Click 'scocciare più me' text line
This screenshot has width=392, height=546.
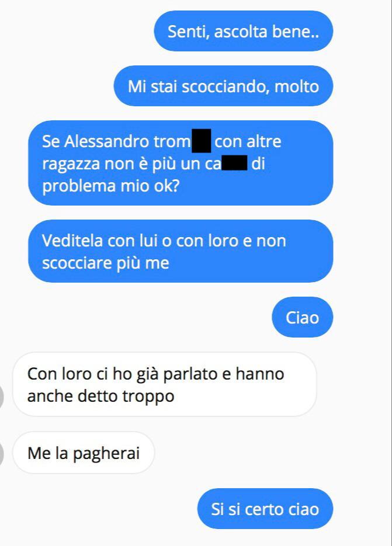coord(106,263)
